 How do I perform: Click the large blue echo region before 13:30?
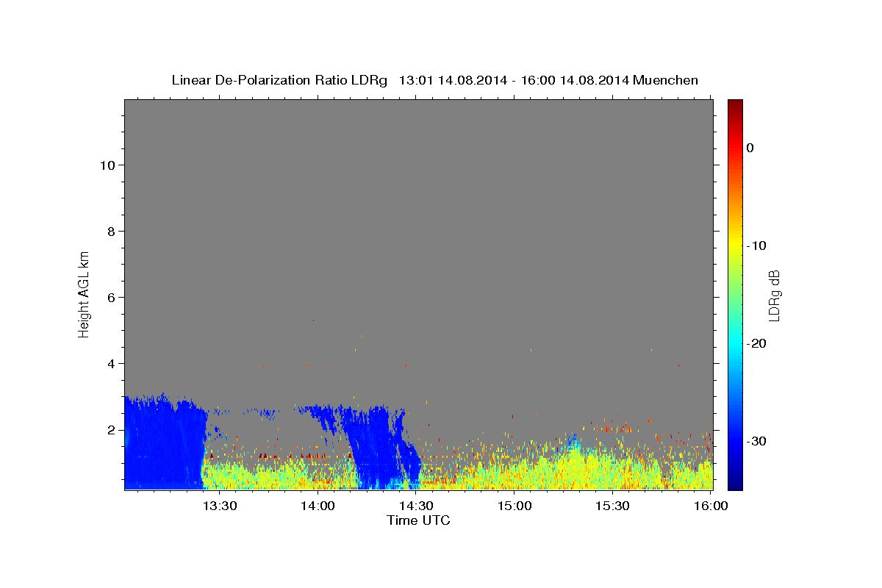tap(165, 445)
